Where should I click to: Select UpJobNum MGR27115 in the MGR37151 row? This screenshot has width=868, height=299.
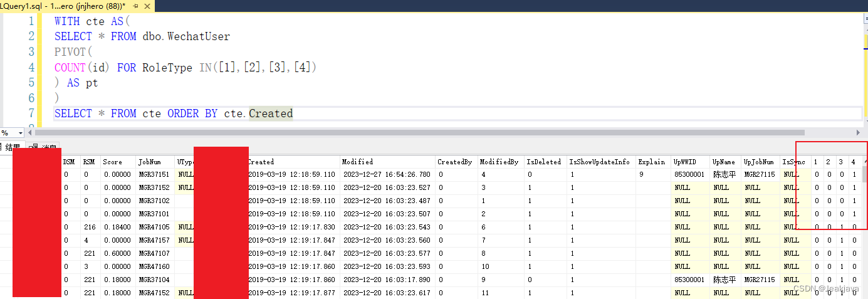coord(760,174)
